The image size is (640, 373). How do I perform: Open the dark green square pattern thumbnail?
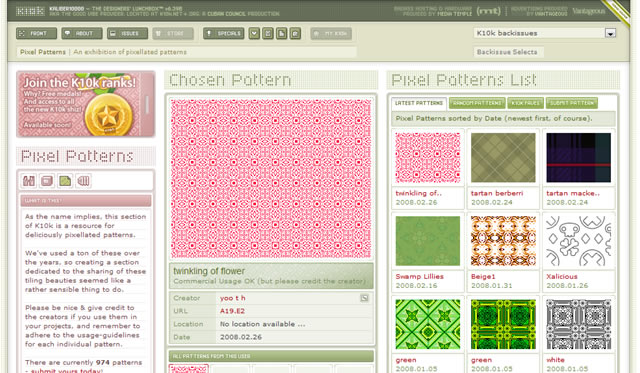point(503,324)
